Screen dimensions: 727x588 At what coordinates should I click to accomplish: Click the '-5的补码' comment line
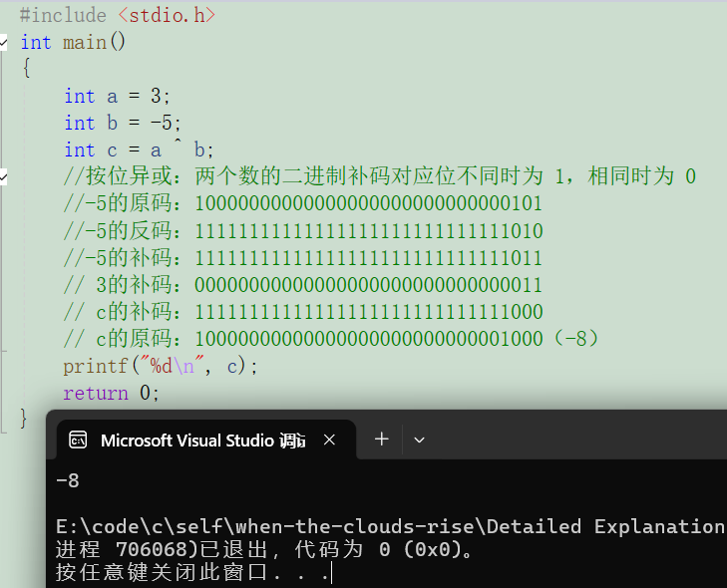[x=303, y=258]
